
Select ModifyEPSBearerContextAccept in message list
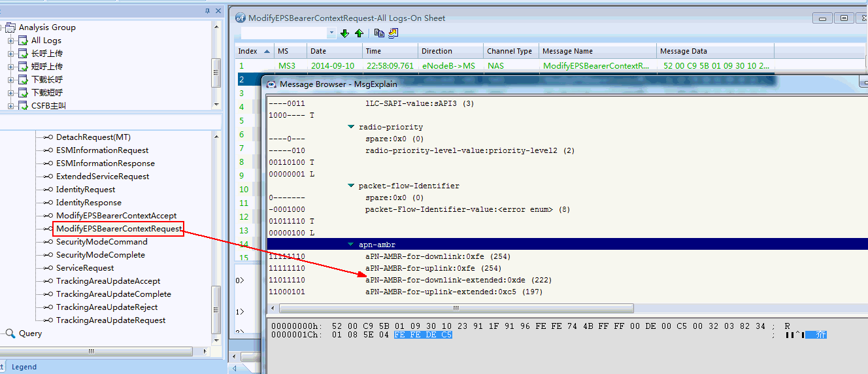point(116,216)
